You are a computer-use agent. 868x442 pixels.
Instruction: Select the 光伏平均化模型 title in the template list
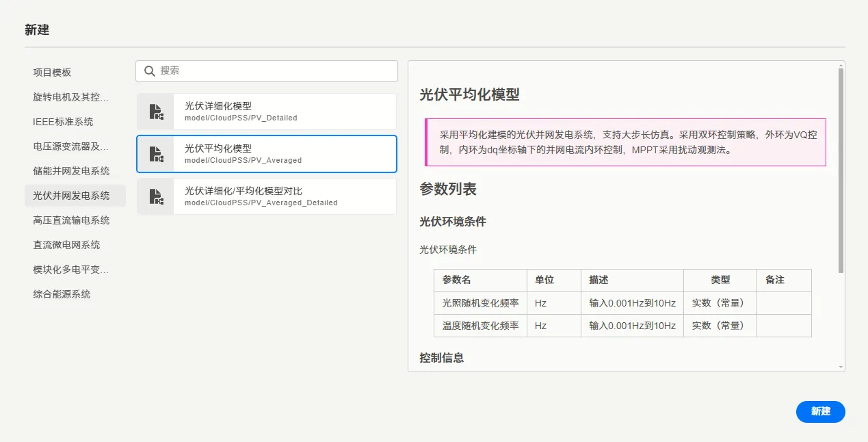tap(218, 148)
